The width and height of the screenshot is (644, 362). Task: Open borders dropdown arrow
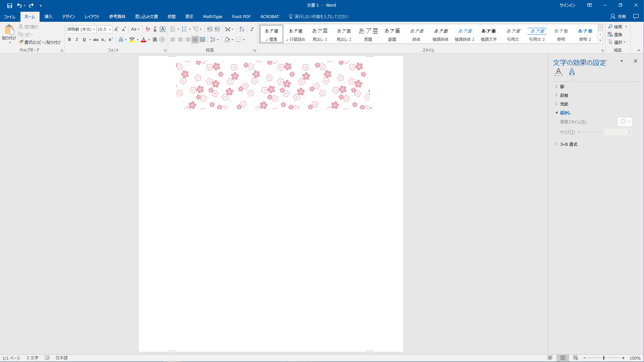(244, 40)
